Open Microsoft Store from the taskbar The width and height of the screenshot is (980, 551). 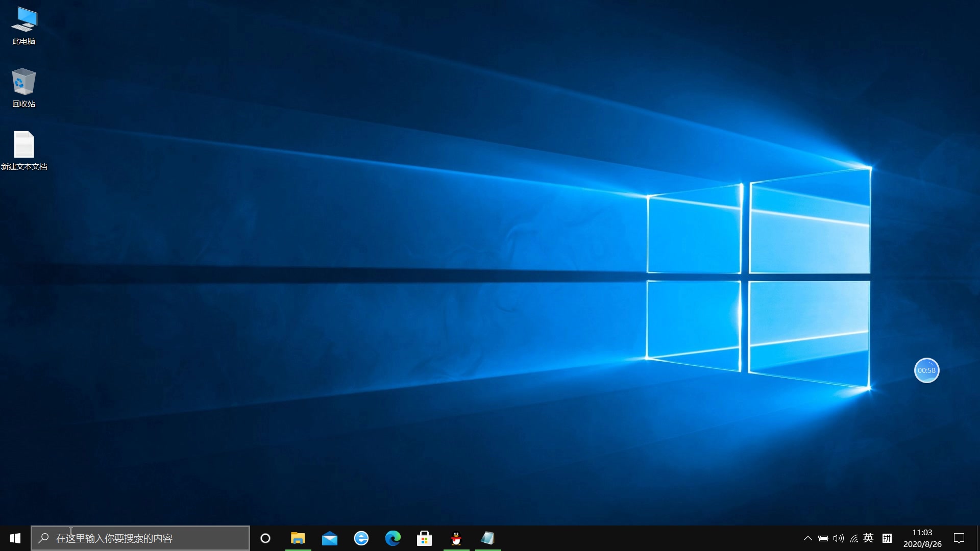point(425,538)
